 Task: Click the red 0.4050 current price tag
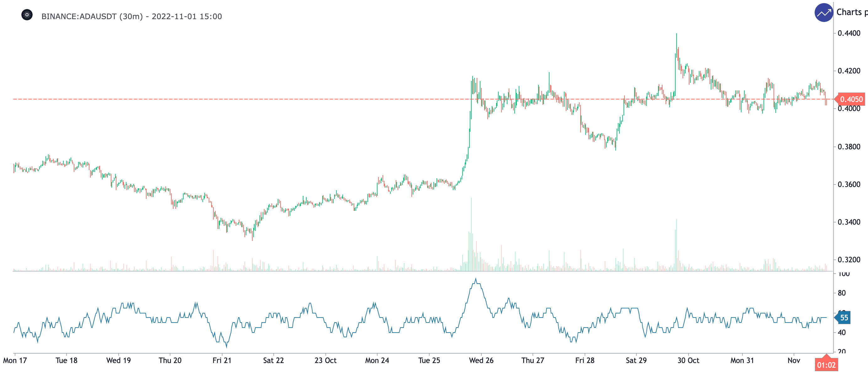(851, 99)
